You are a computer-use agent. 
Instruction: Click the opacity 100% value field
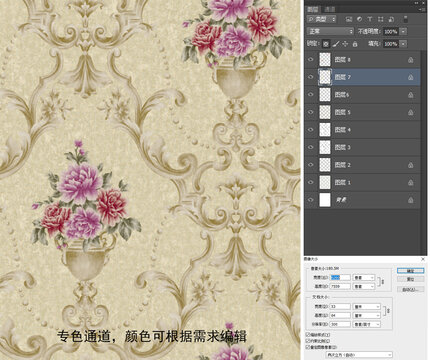pos(391,31)
